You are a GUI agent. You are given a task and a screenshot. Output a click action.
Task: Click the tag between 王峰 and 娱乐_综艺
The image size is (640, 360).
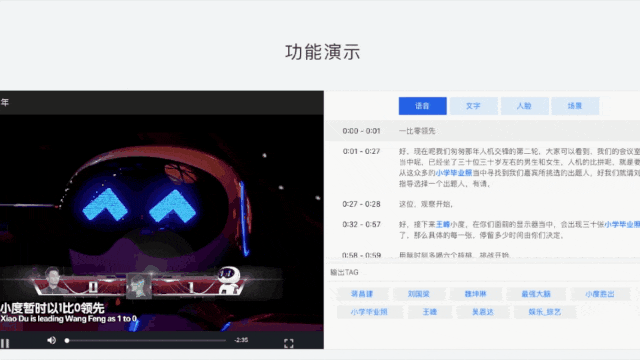pyautogui.click(x=483, y=312)
